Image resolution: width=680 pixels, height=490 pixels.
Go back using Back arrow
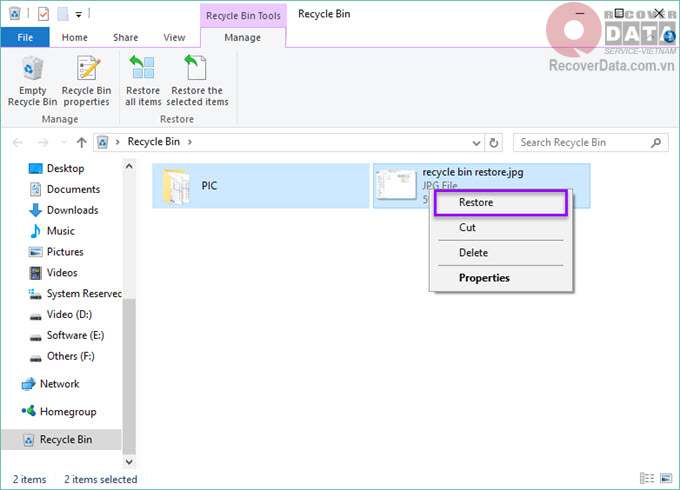coord(18,142)
